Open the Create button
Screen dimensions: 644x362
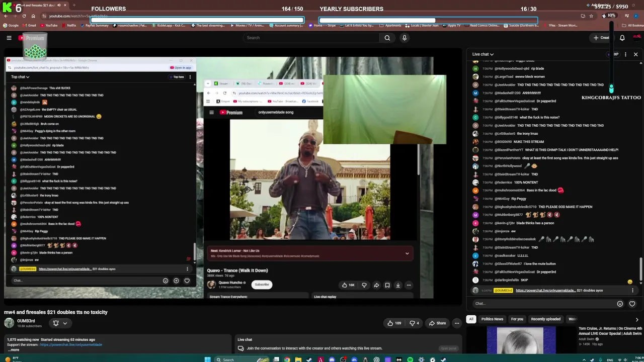click(601, 38)
